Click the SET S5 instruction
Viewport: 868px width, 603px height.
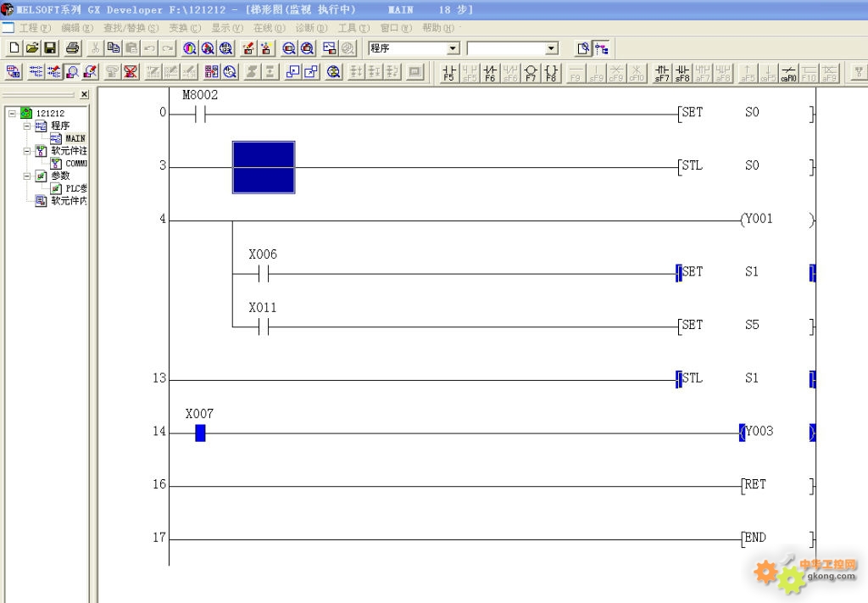pos(746,327)
